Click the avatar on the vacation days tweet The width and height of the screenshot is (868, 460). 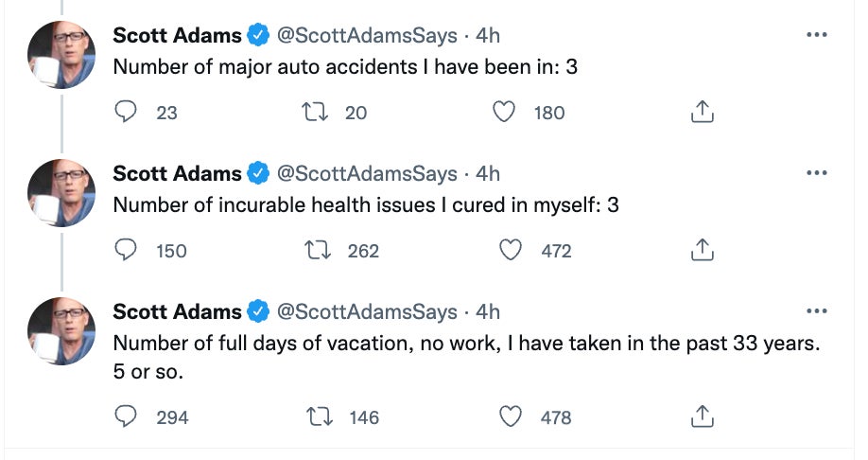[x=61, y=331]
